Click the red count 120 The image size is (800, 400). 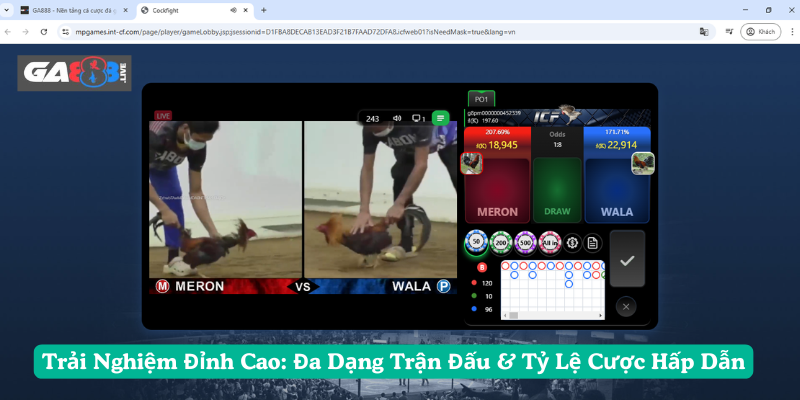[487, 283]
